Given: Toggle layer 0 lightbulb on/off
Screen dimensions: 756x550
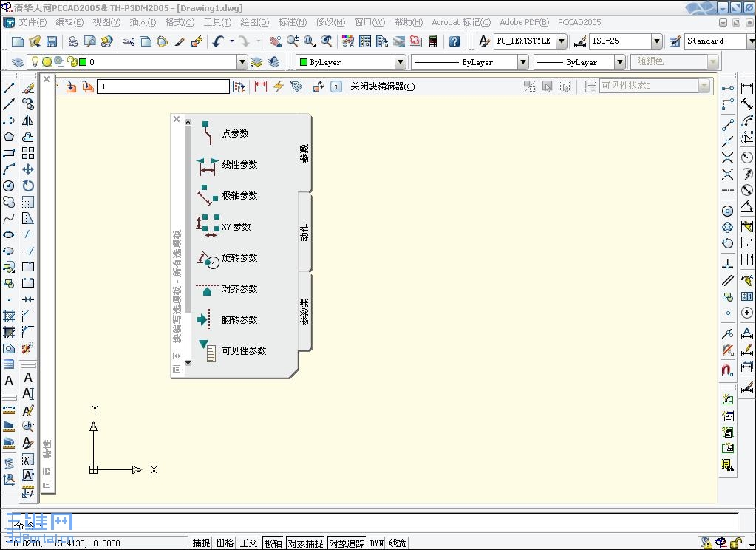Looking at the screenshot, I should pos(35,62).
